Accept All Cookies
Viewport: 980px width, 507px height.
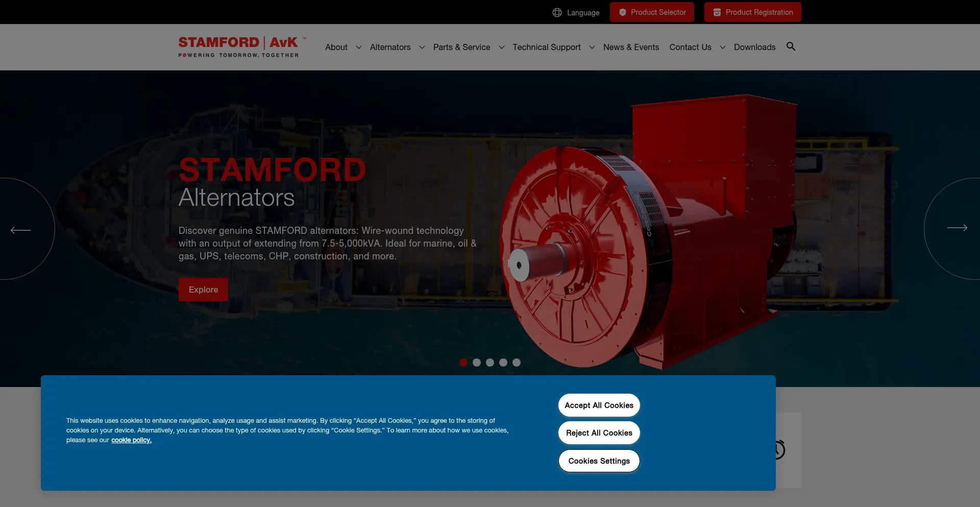599,405
